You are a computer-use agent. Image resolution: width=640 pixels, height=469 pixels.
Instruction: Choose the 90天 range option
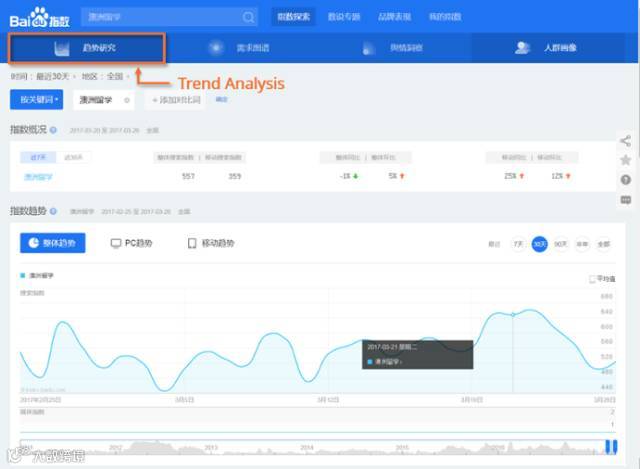pyautogui.click(x=561, y=244)
